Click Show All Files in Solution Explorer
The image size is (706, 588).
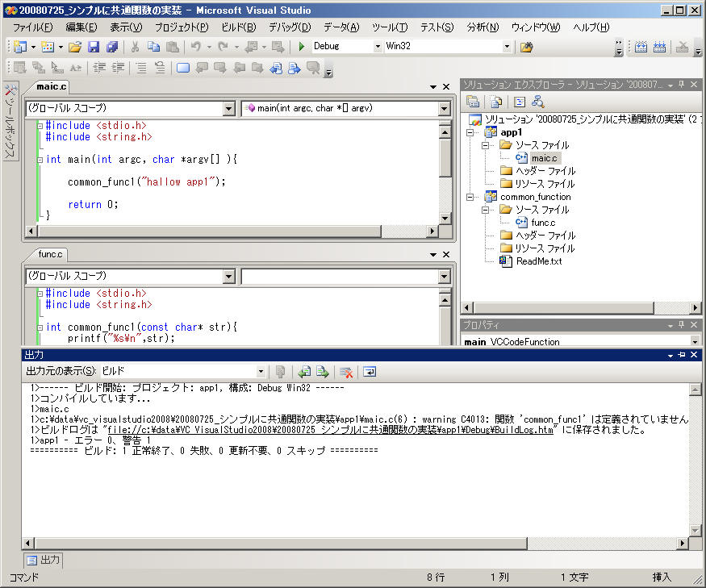(x=497, y=102)
